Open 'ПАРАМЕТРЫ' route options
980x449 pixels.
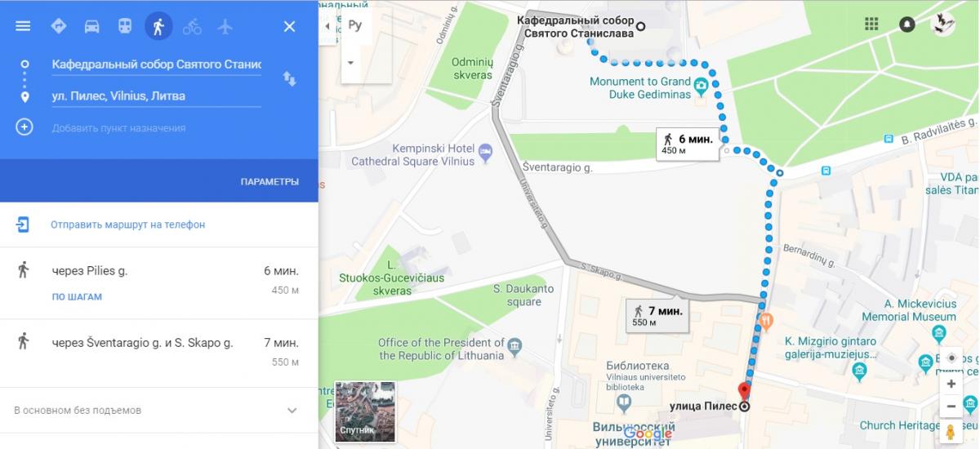269,181
